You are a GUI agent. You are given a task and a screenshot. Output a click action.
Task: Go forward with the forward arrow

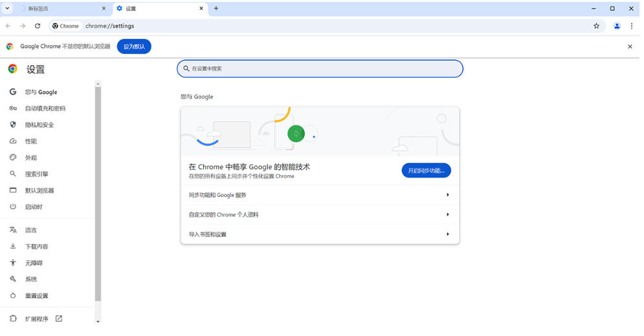pos(23,26)
